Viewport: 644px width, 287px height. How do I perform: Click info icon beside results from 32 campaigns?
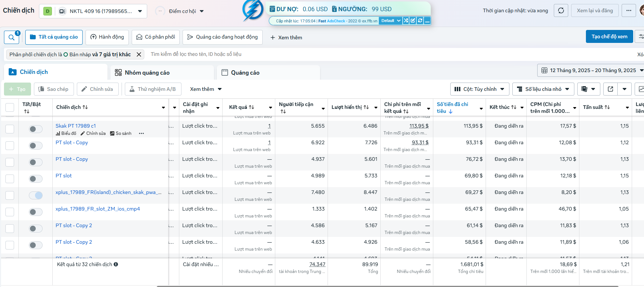point(116,264)
